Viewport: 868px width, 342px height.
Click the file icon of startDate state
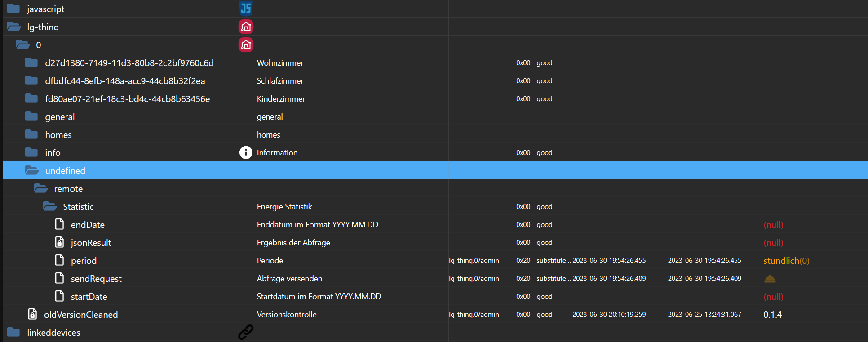[59, 296]
